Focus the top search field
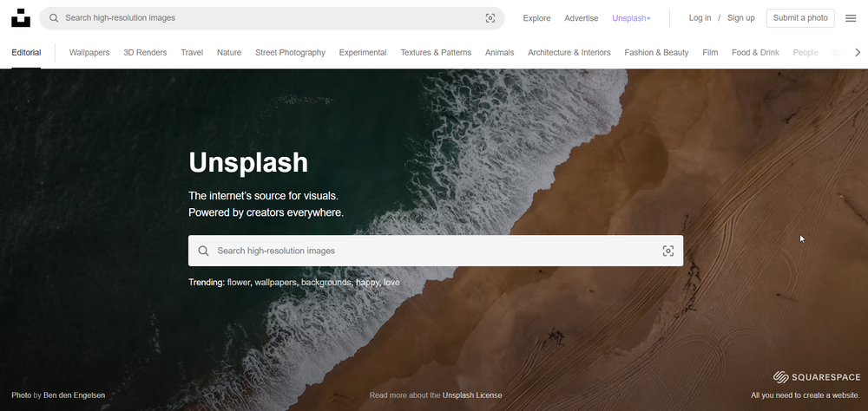The height and width of the screenshot is (411, 868). click(272, 18)
